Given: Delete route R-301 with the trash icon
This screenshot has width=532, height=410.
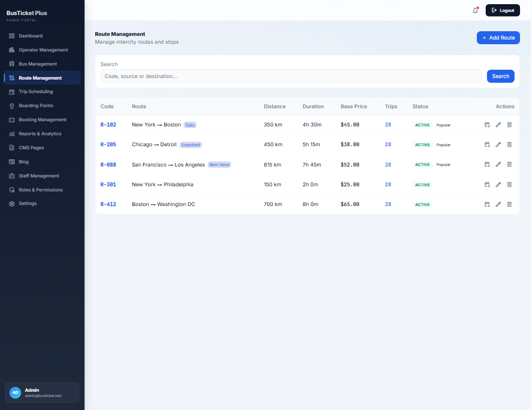Looking at the screenshot, I should pos(509,185).
